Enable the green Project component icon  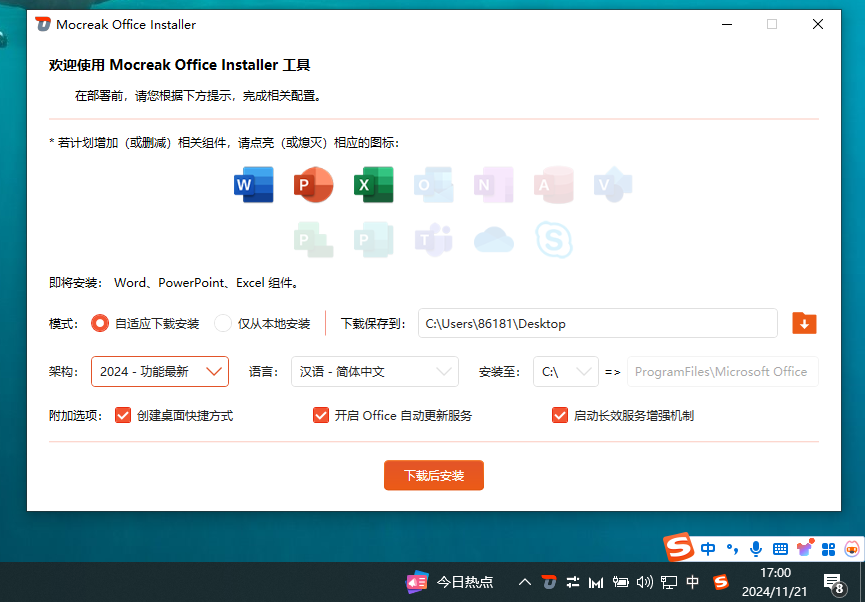[x=313, y=240]
